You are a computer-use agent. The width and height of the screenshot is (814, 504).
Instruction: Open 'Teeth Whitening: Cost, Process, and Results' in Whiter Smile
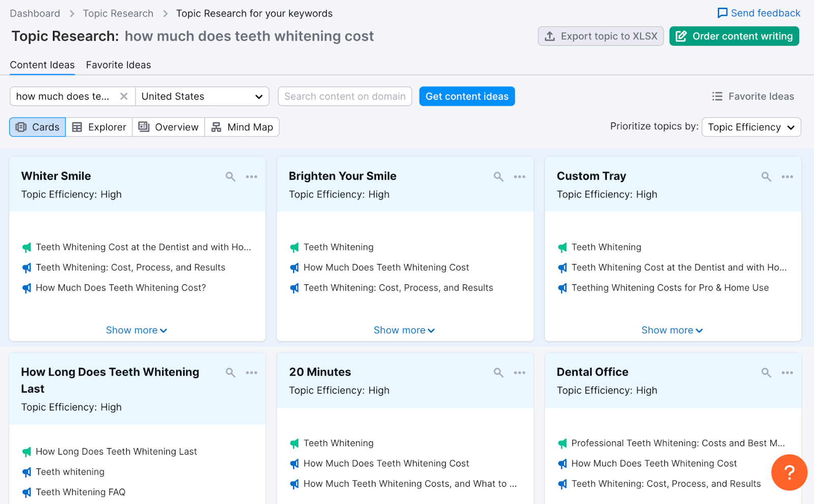tap(130, 268)
